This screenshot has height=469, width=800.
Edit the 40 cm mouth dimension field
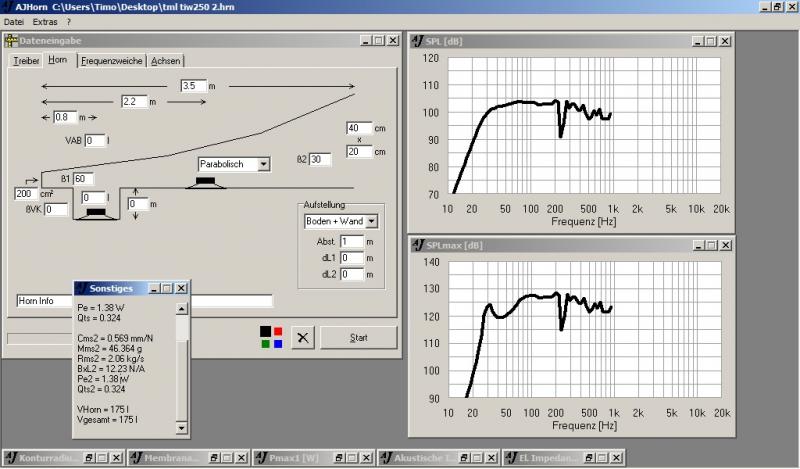(x=359, y=128)
